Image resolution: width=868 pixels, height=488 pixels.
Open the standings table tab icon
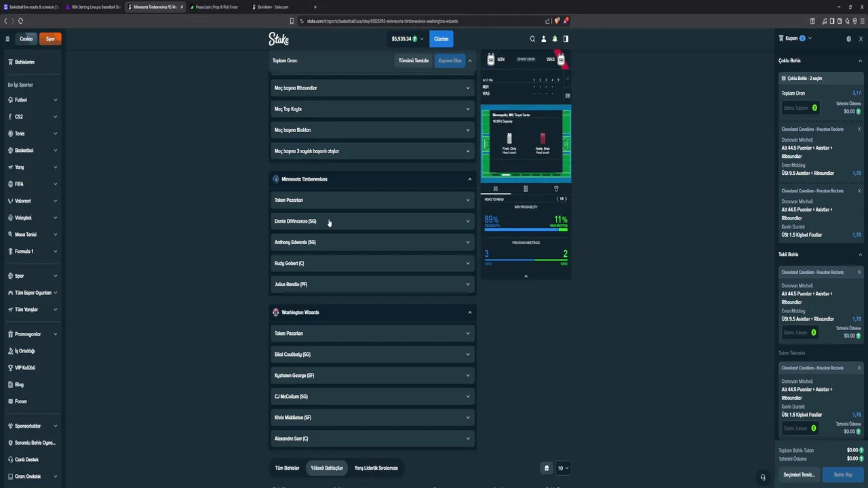pyautogui.click(x=526, y=188)
